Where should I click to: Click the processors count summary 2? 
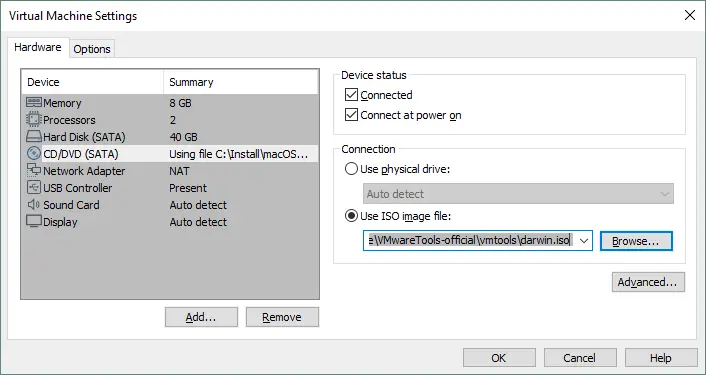(x=173, y=120)
